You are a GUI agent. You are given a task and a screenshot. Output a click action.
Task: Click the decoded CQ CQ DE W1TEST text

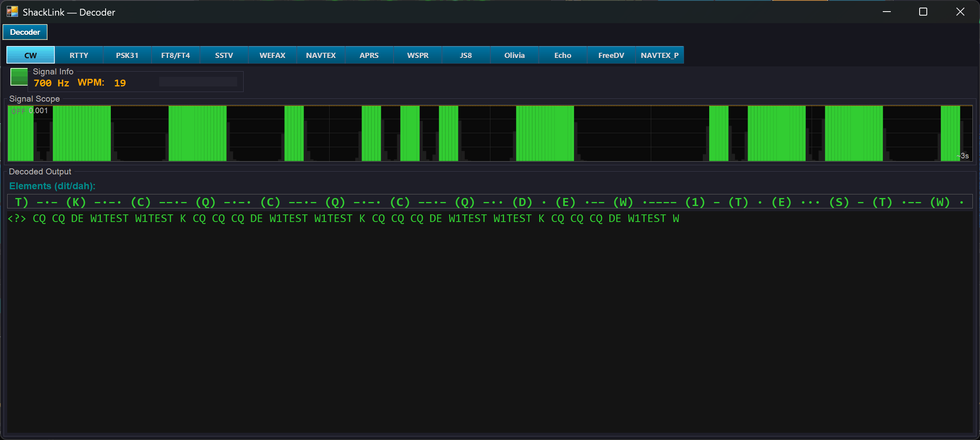[343, 218]
